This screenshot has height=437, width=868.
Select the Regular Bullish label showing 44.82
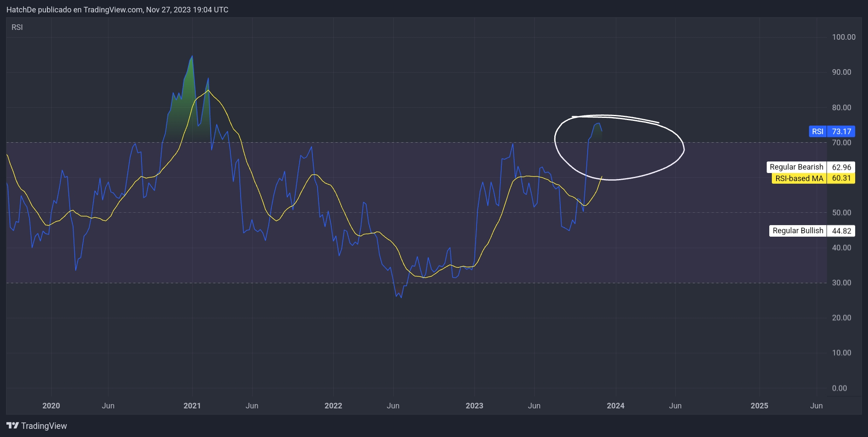point(812,231)
